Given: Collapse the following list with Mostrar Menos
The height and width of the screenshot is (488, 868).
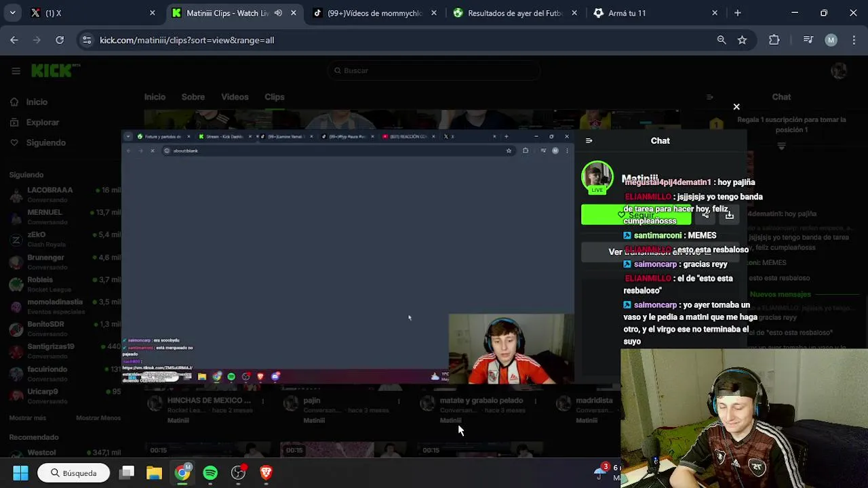Looking at the screenshot, I should point(98,418).
